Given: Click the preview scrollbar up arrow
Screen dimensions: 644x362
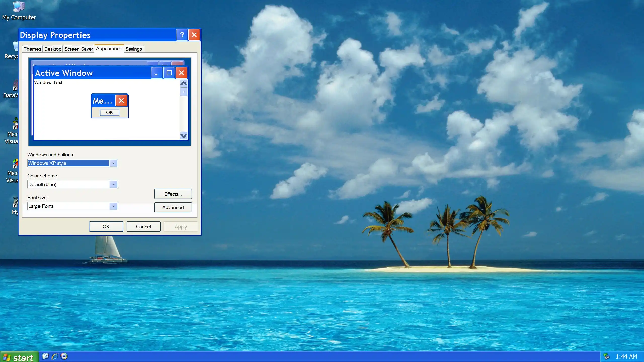Looking at the screenshot, I should [x=184, y=83].
